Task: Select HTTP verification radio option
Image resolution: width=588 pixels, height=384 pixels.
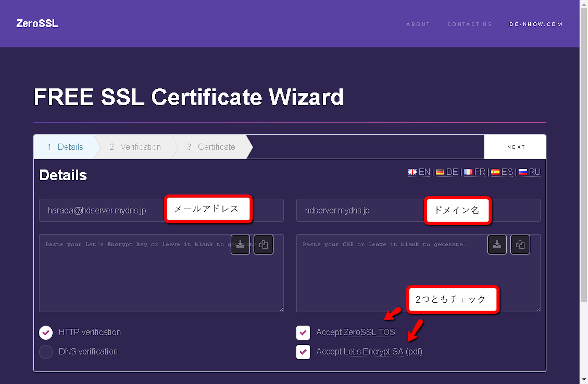Action: [x=46, y=332]
